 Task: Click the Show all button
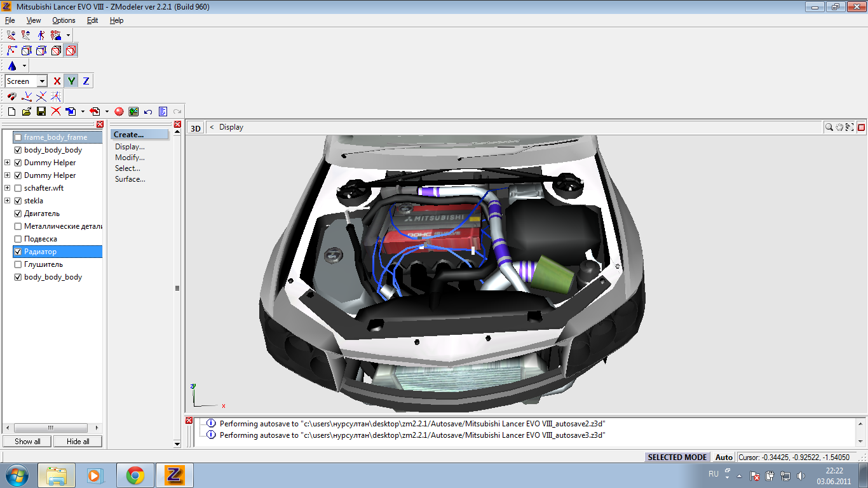pos(27,442)
